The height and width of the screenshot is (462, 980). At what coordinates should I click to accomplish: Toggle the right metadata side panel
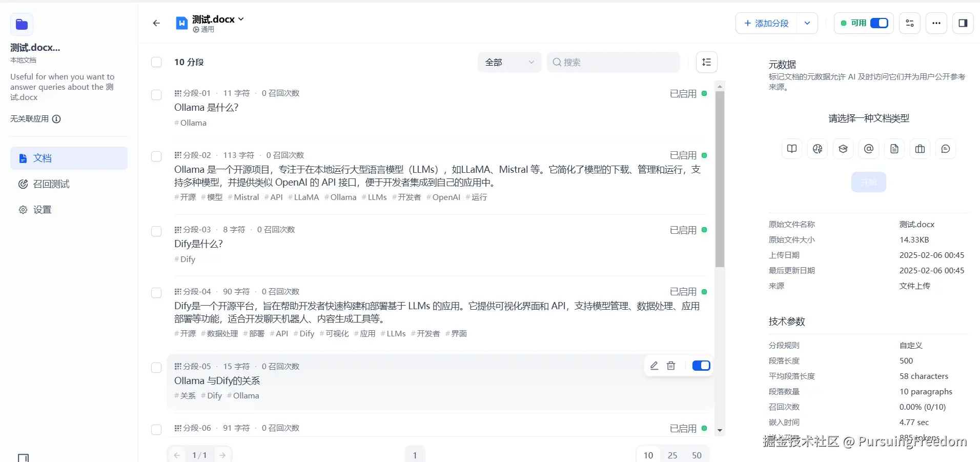pos(963,23)
